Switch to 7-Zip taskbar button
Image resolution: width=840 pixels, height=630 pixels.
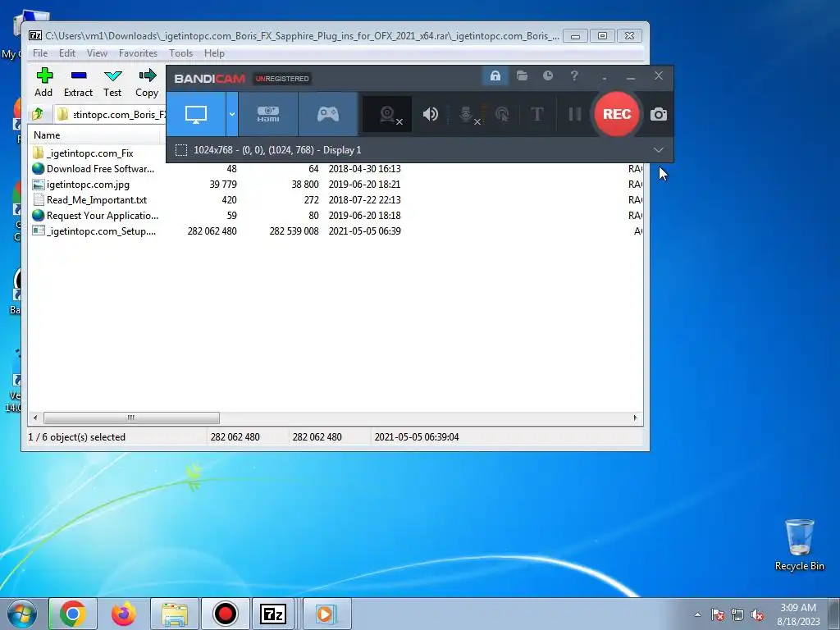(273, 614)
